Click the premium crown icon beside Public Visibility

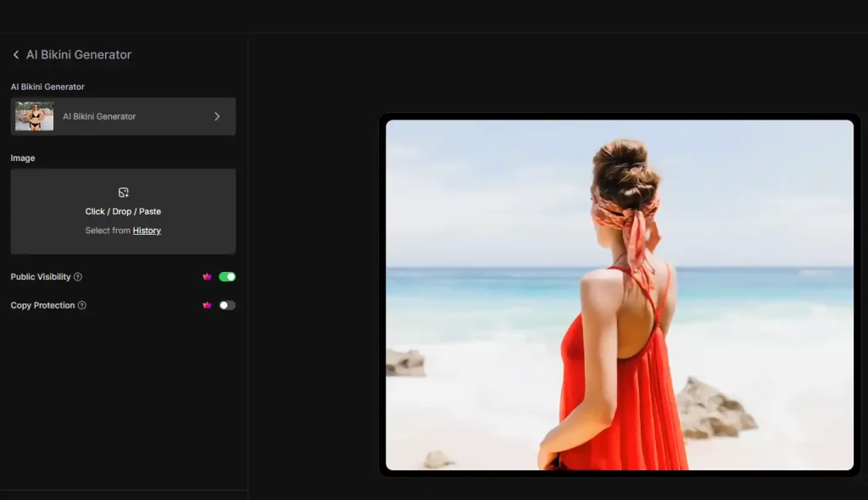pyautogui.click(x=206, y=276)
